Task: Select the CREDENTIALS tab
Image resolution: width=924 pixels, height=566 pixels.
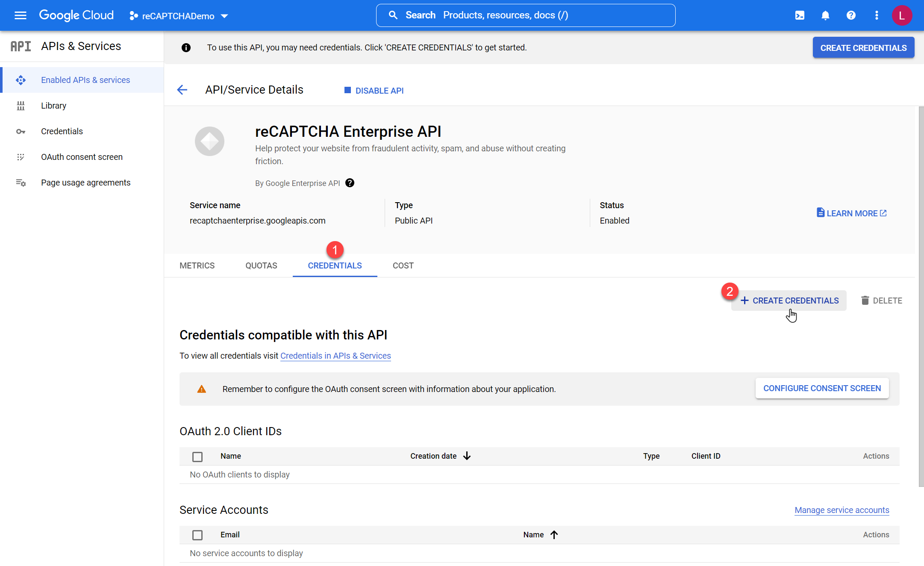Action: click(x=335, y=265)
